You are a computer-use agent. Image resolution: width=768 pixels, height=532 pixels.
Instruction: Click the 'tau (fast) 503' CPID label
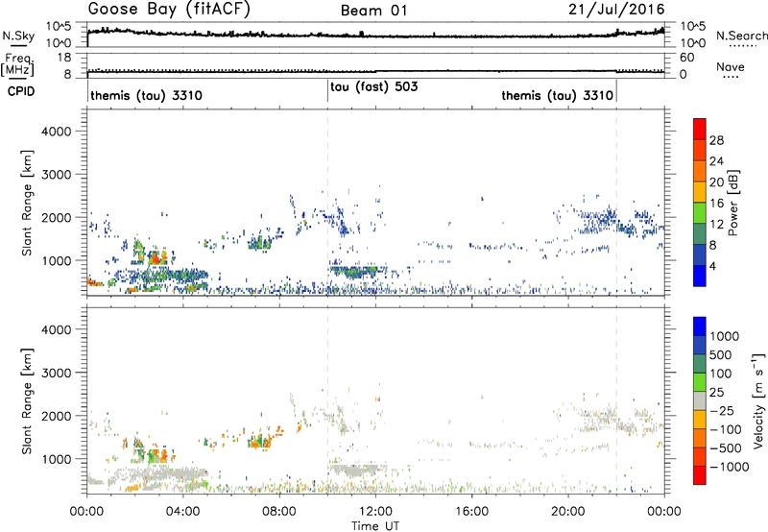374,87
